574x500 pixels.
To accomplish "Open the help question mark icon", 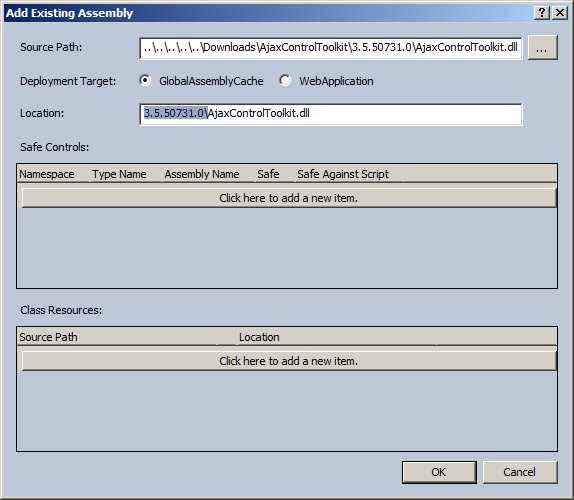I will click(x=542, y=13).
